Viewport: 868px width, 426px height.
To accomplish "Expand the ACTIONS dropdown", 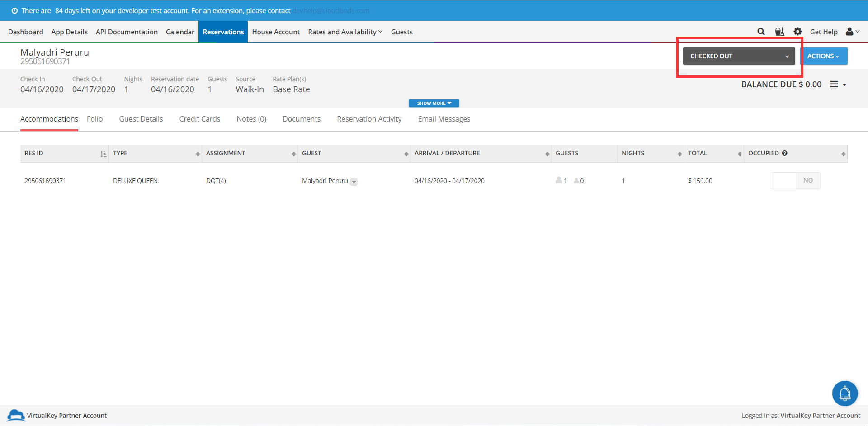I will coord(823,56).
